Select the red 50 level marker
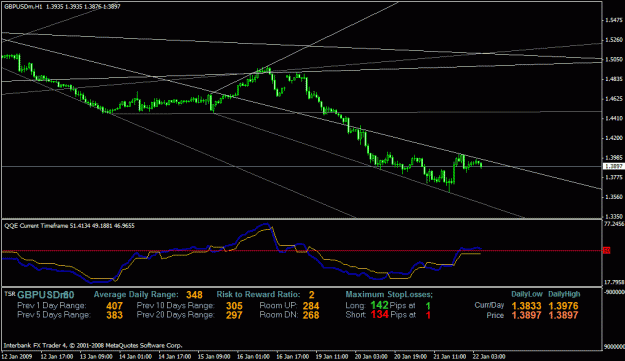This screenshot has height=361, width=625. tap(607, 250)
